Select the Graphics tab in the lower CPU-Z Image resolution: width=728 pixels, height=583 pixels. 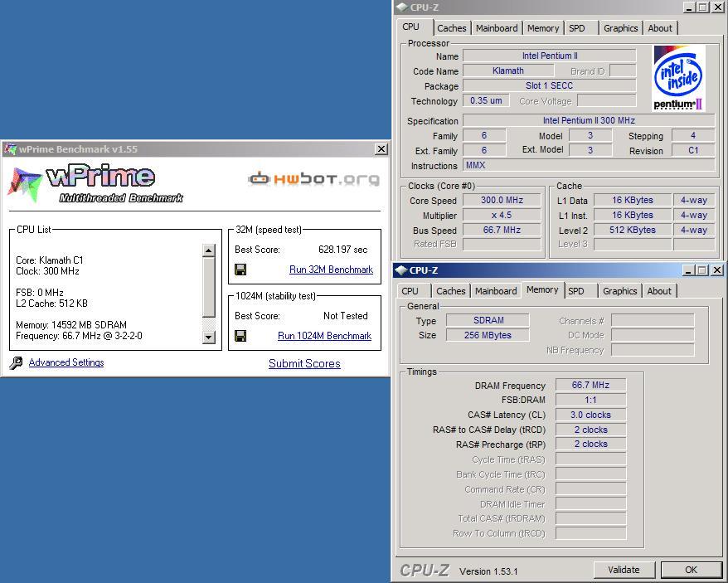tap(620, 291)
